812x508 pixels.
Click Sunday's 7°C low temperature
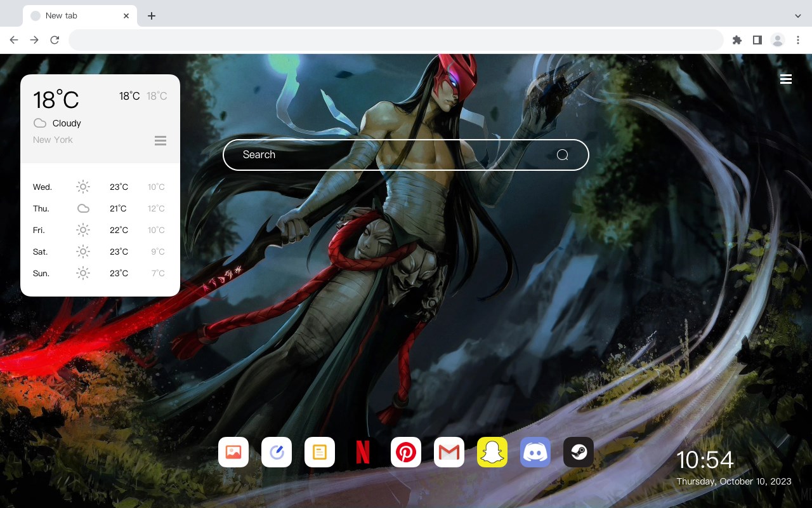coord(158,274)
